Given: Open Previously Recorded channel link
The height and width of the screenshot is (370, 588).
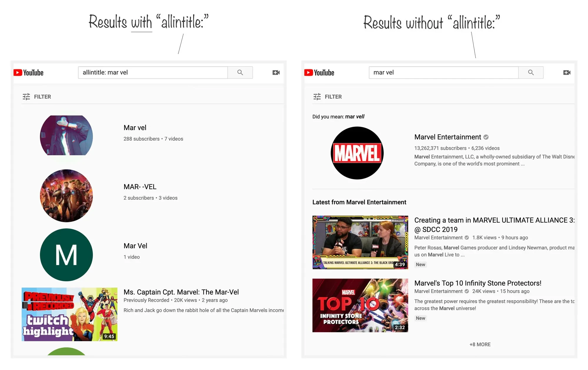Looking at the screenshot, I should point(146,300).
